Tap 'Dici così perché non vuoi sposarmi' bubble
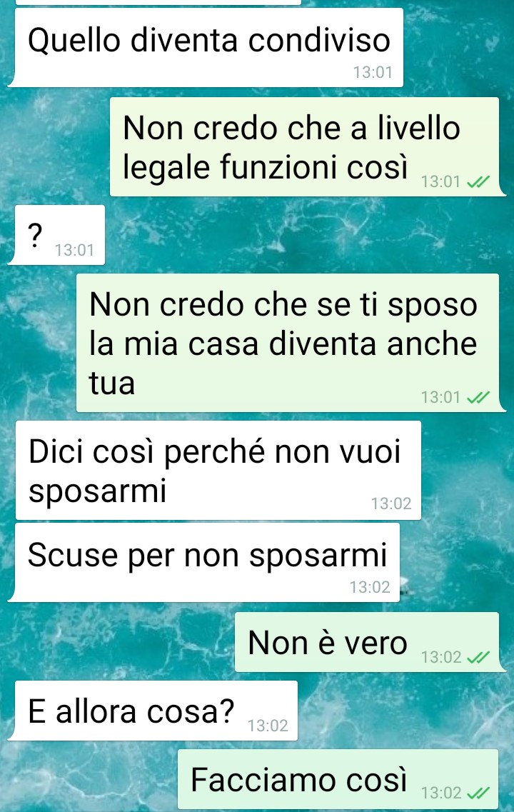The image size is (514, 812). [218, 470]
